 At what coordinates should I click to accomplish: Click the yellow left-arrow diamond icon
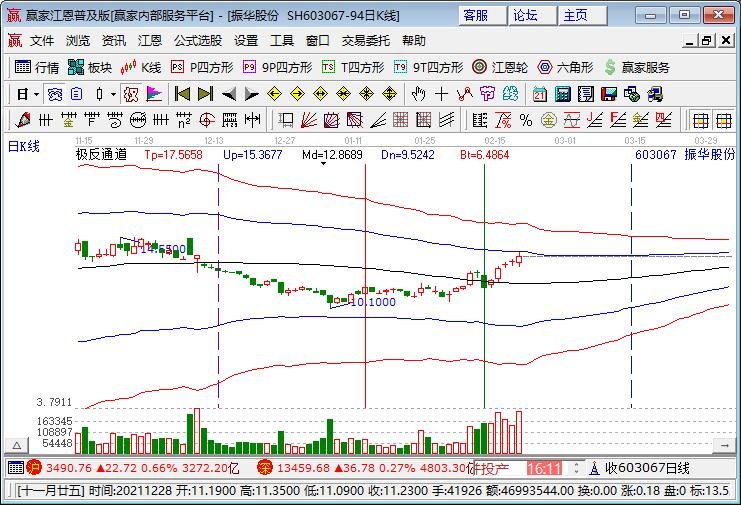[x=274, y=94]
